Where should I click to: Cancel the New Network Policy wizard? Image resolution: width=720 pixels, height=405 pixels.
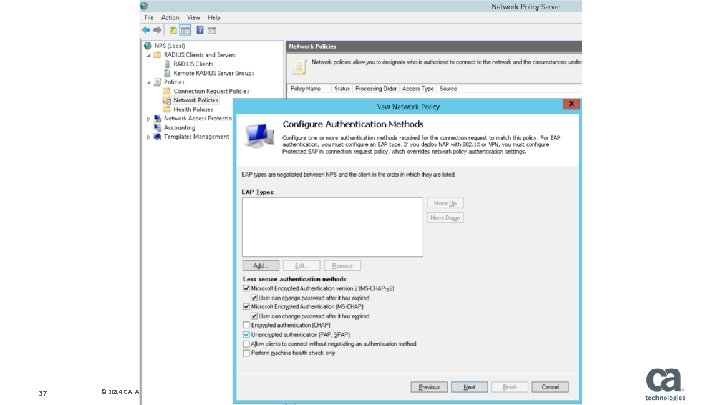550,387
